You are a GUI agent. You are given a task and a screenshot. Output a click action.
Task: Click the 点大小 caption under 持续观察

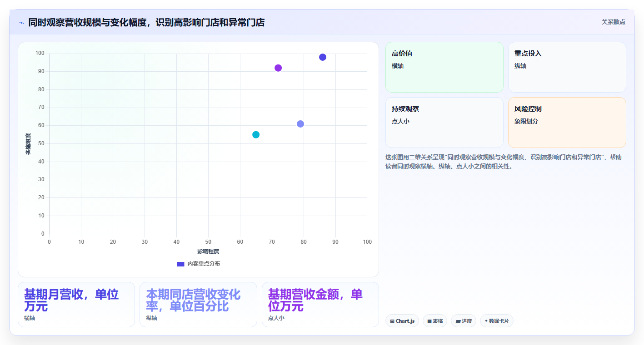click(x=401, y=122)
